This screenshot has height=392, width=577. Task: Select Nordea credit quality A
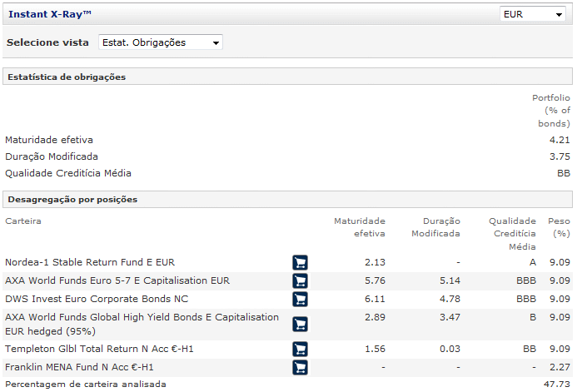tap(533, 262)
